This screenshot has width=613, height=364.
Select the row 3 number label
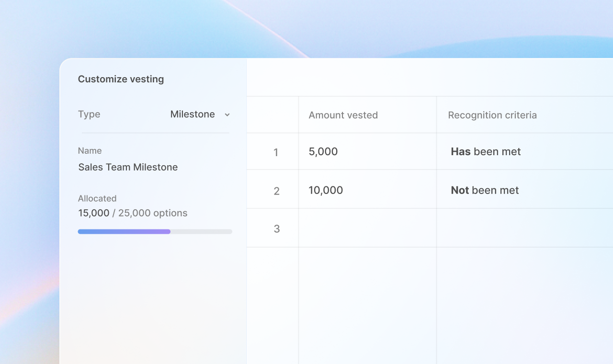[x=277, y=229]
